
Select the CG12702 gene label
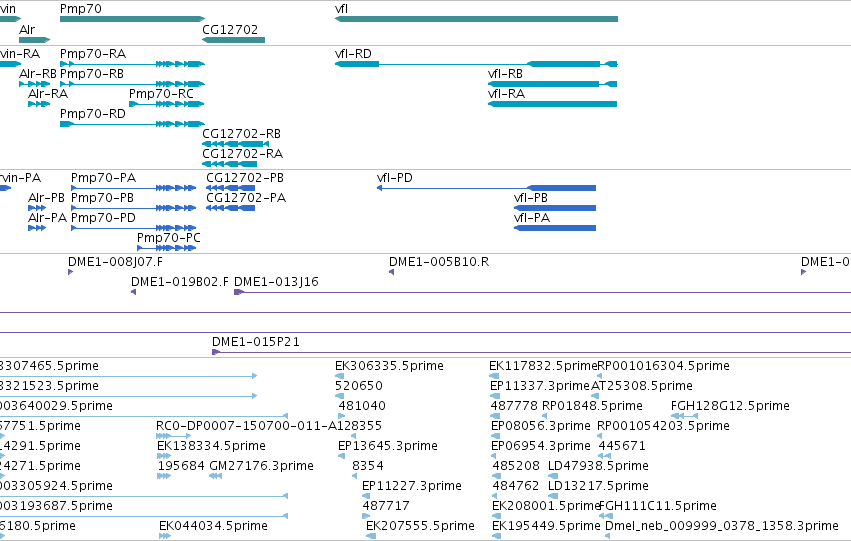[230, 29]
